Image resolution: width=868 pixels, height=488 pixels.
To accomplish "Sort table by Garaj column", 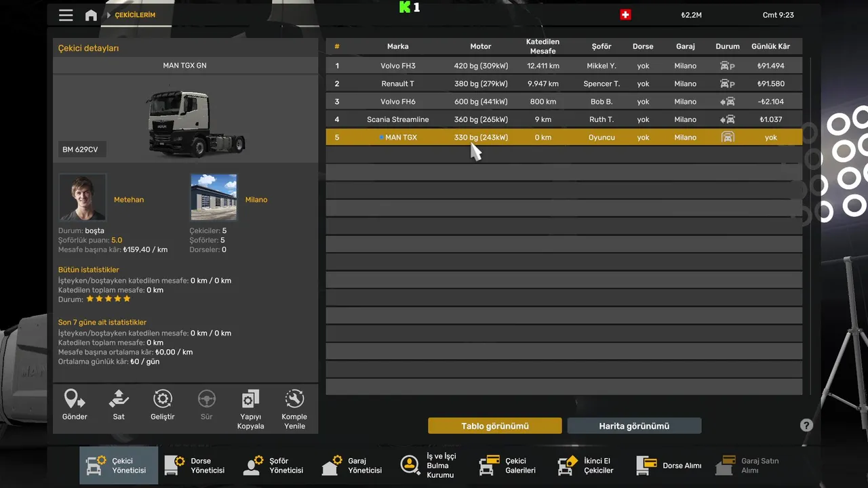I will coord(686,46).
